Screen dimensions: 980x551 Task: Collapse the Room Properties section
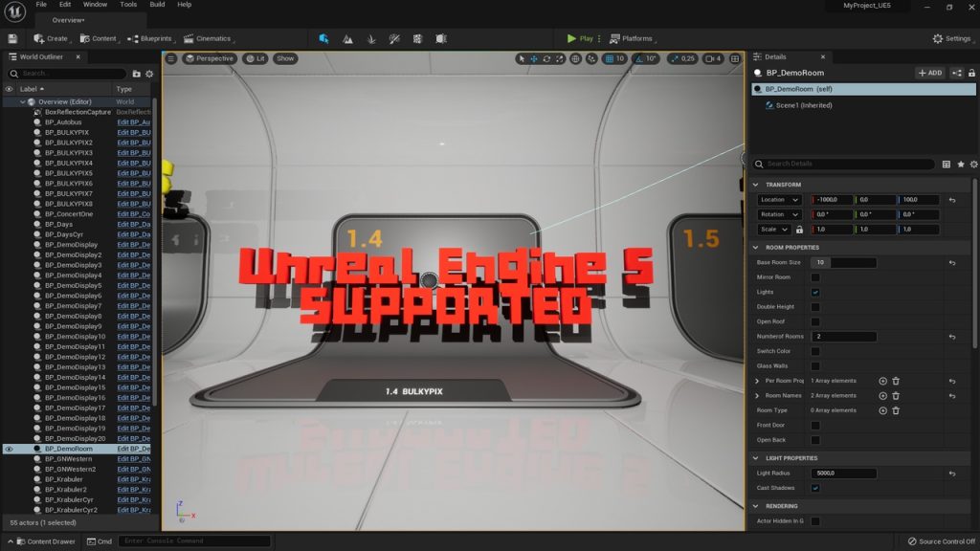(757, 247)
